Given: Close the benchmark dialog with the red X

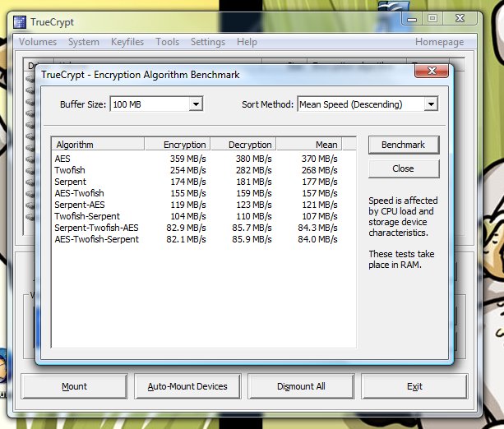Looking at the screenshot, I should [432, 71].
